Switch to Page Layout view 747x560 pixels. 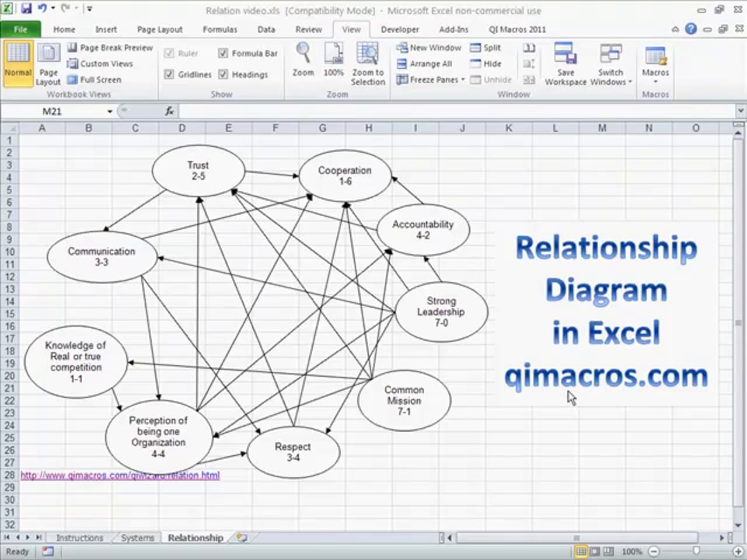pyautogui.click(x=48, y=64)
